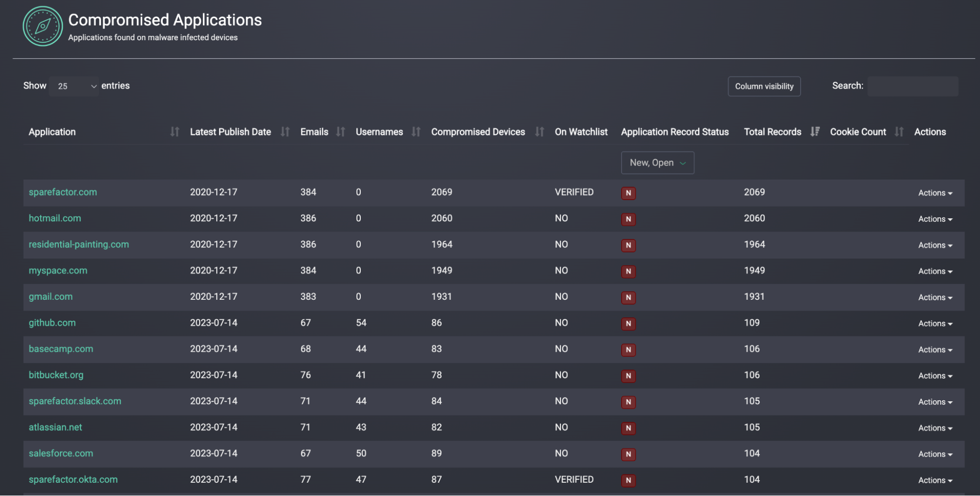Sort the Compromised Devices column

(x=539, y=131)
